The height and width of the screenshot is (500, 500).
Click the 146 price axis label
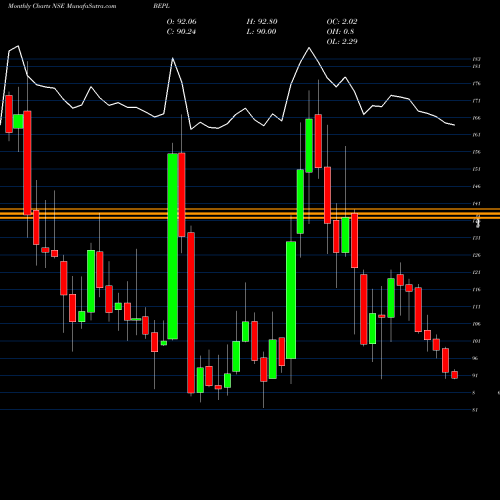coord(476,186)
